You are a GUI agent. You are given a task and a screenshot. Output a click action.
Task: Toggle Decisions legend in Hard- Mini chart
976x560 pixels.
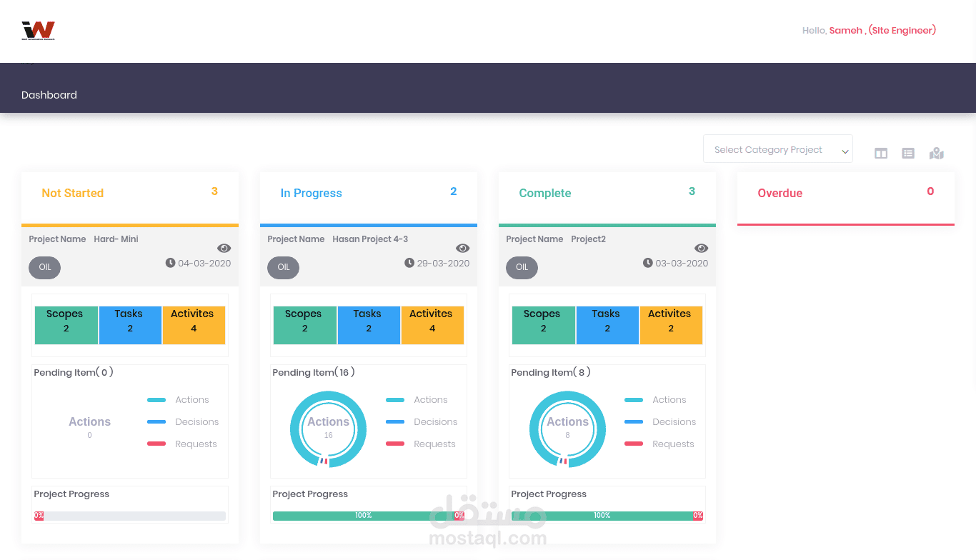[x=183, y=422]
